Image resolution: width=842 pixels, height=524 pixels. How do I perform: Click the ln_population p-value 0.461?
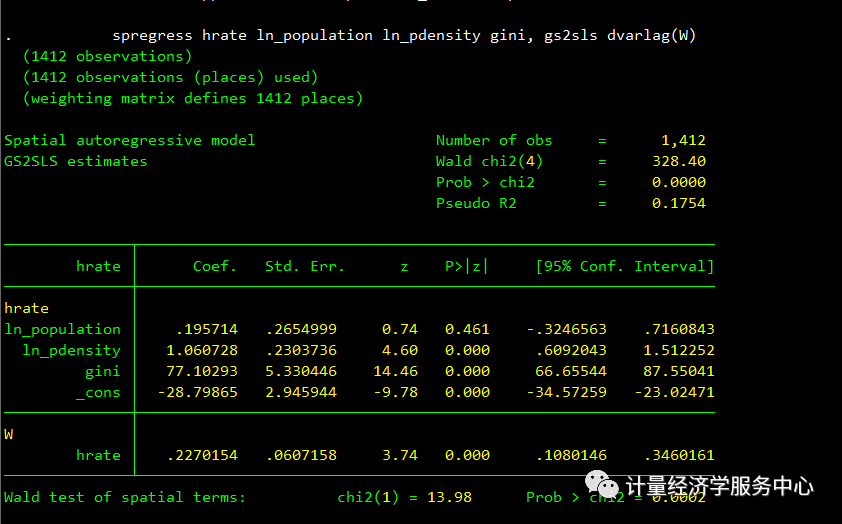[467, 329]
